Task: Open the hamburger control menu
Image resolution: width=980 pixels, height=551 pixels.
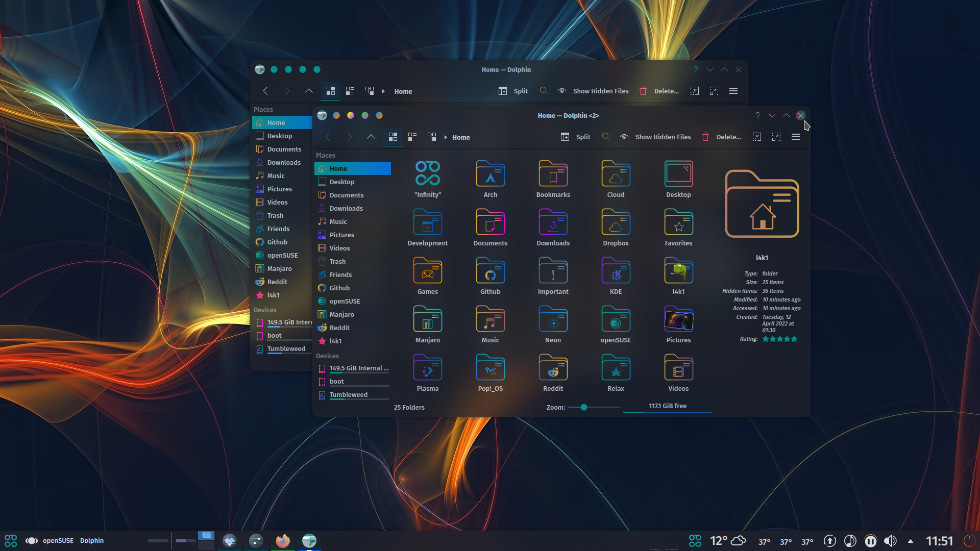Action: pyautogui.click(x=796, y=137)
